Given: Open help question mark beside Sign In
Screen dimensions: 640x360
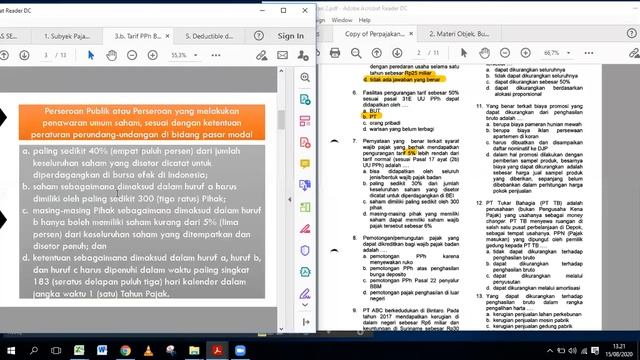Looking at the screenshot, I should 259,36.
